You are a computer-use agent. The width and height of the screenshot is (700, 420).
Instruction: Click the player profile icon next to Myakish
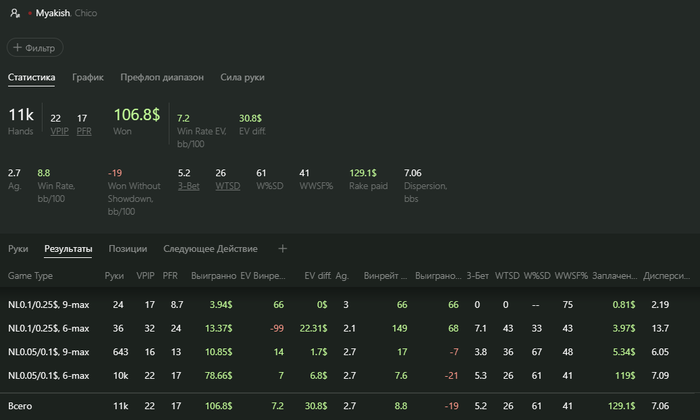(x=15, y=13)
